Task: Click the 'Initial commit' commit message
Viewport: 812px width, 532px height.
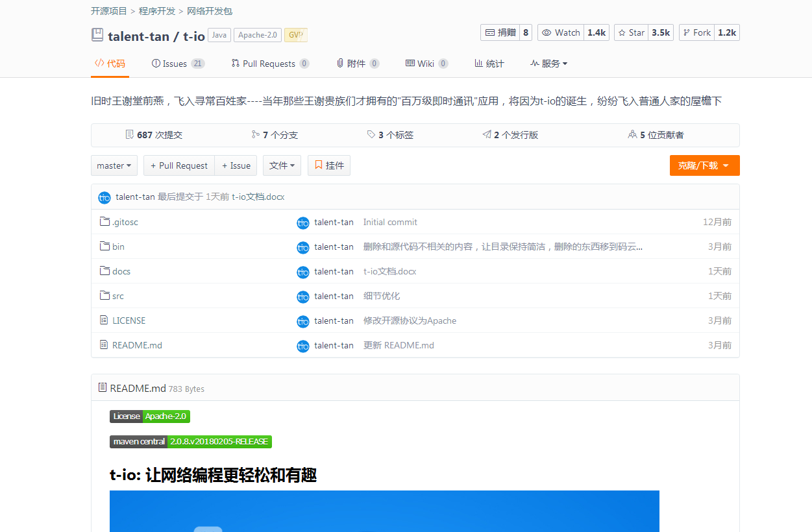Action: tap(390, 222)
